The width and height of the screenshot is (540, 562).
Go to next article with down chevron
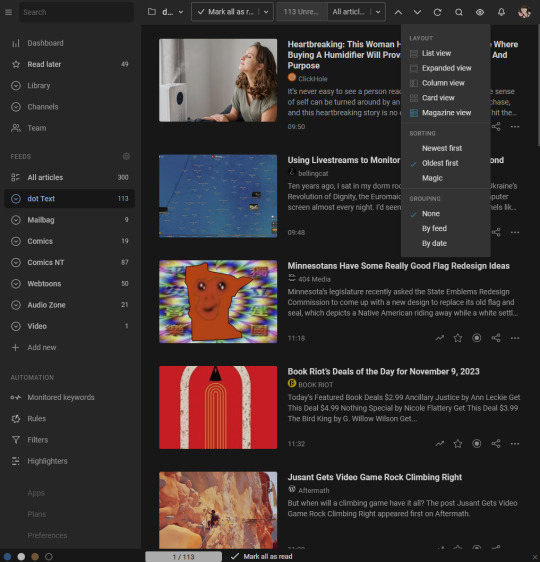tap(417, 12)
